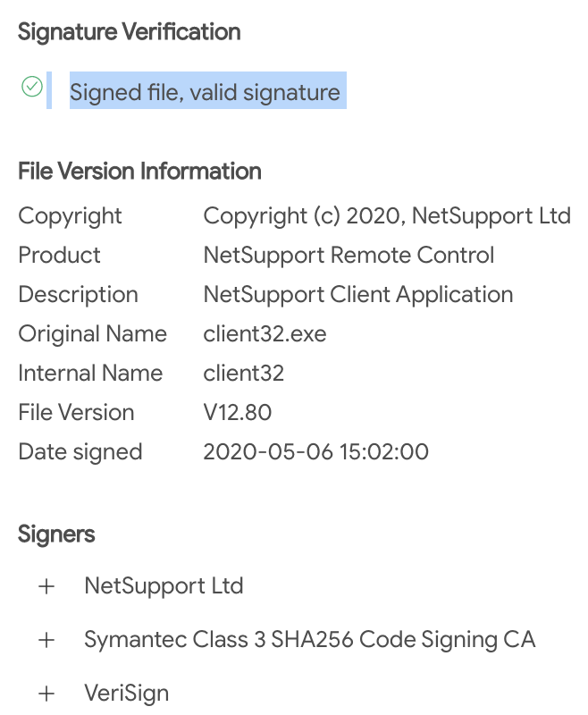
Task: Click the green valid signature checkmark icon
Action: [x=32, y=87]
